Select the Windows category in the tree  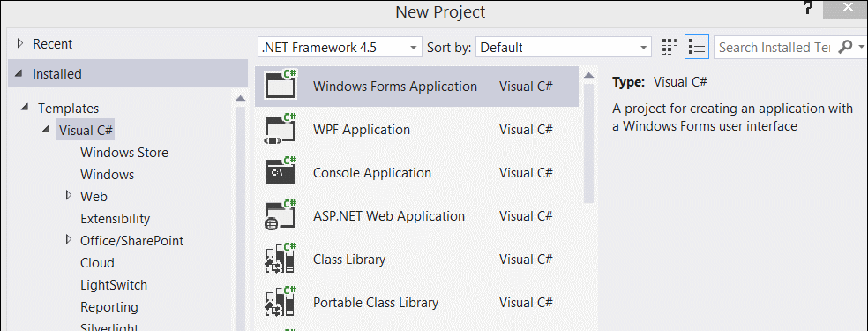click(107, 175)
